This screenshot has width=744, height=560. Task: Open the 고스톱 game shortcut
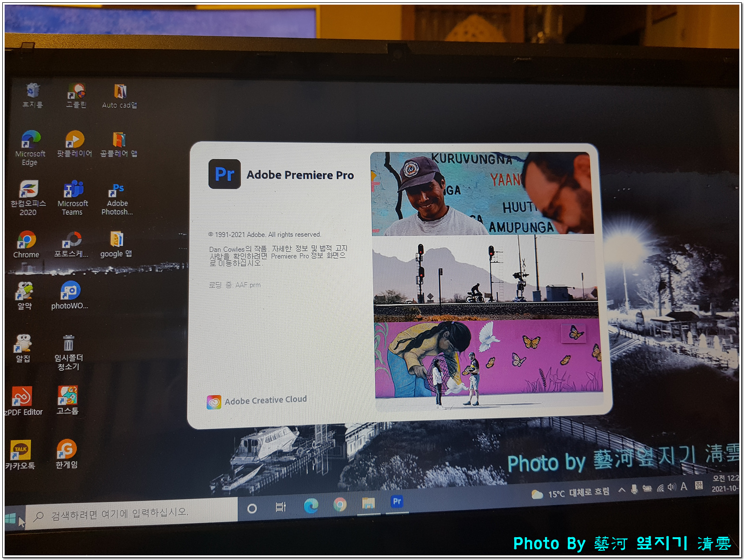pyautogui.click(x=67, y=400)
